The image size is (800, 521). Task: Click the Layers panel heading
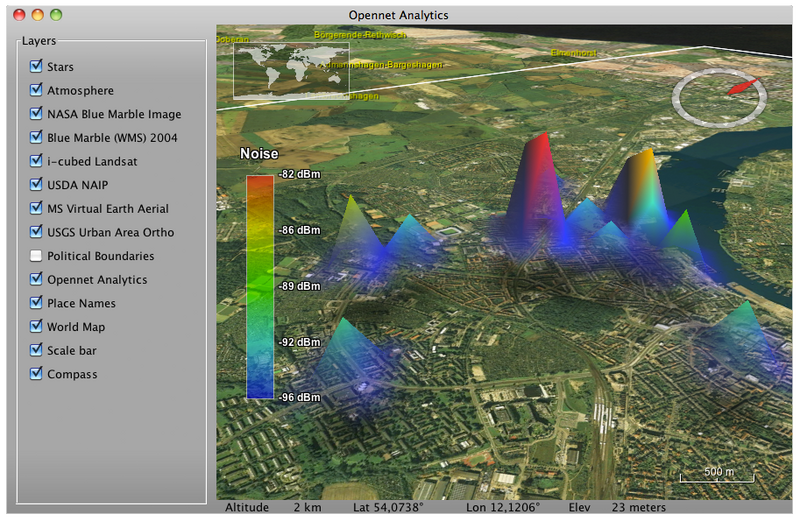click(39, 41)
